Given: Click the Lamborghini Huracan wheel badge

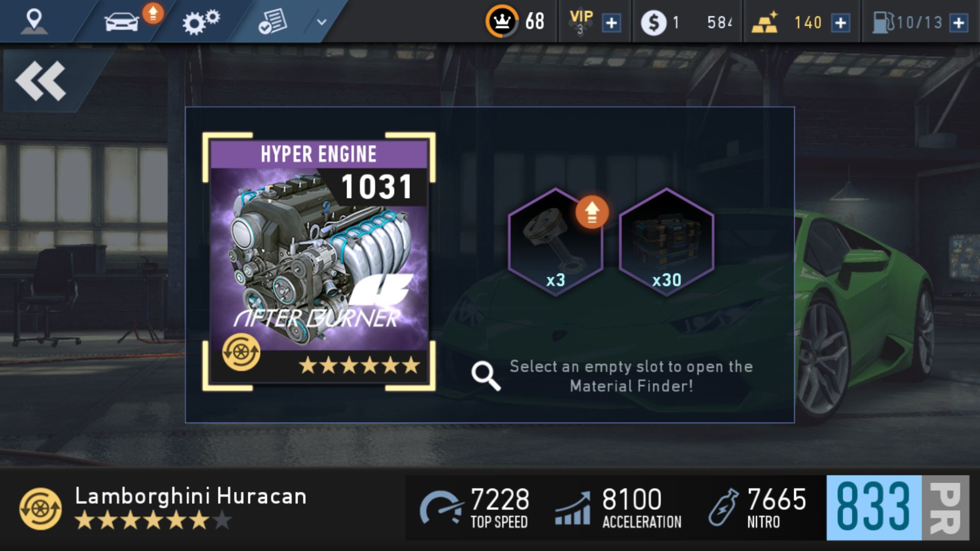Looking at the screenshot, I should click(x=40, y=509).
